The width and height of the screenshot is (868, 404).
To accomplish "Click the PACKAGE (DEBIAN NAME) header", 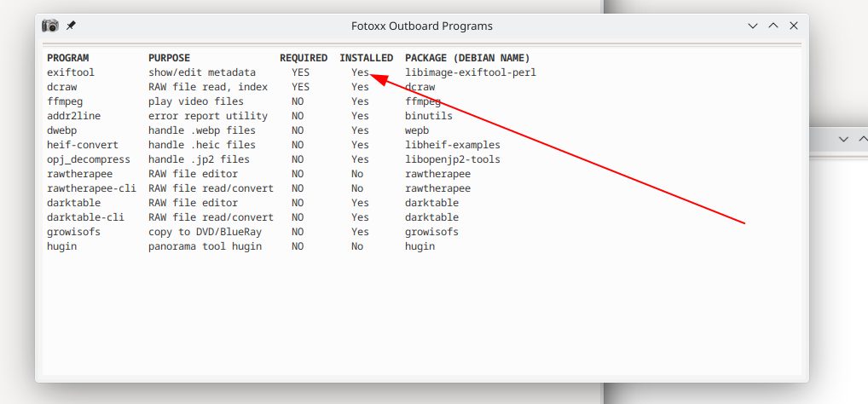I will pyautogui.click(x=467, y=58).
